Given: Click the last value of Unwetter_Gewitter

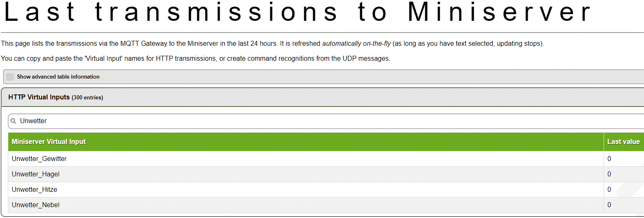Looking at the screenshot, I should point(609,159).
